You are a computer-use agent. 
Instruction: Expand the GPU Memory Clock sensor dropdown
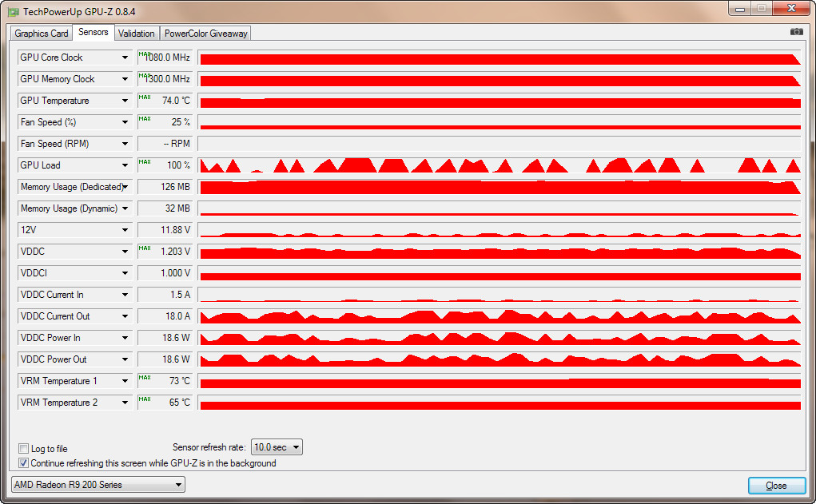coord(125,79)
